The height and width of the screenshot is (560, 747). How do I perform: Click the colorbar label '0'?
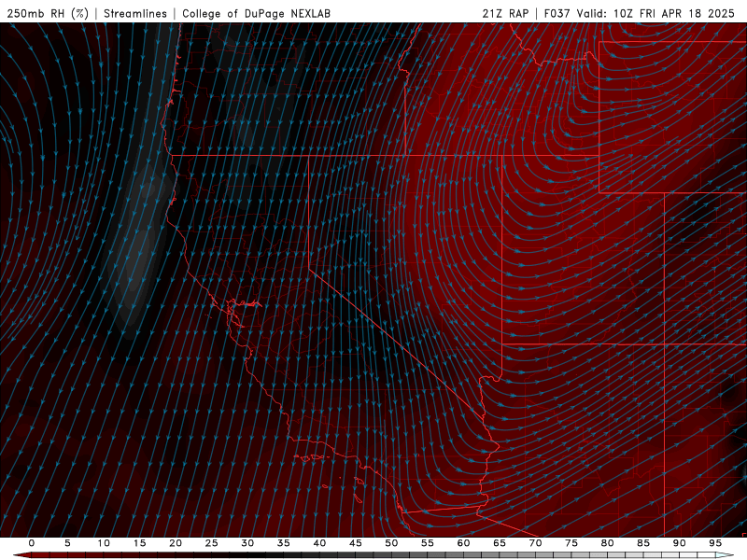pos(32,543)
